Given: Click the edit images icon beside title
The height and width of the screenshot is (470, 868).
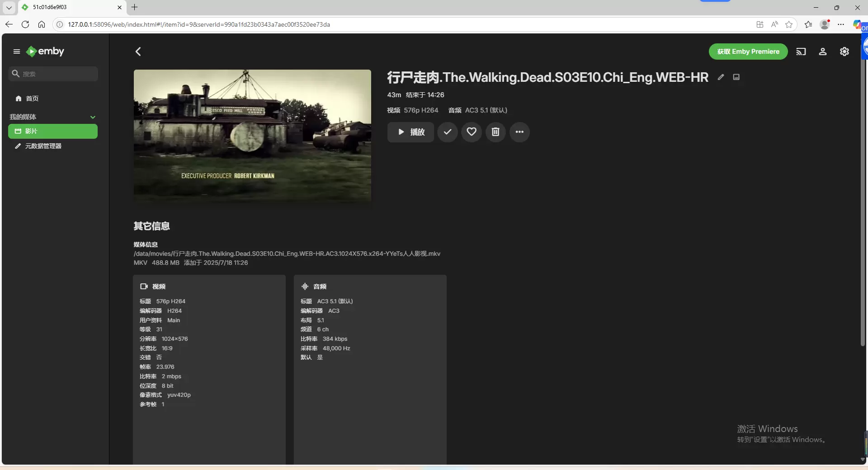Looking at the screenshot, I should tap(736, 77).
